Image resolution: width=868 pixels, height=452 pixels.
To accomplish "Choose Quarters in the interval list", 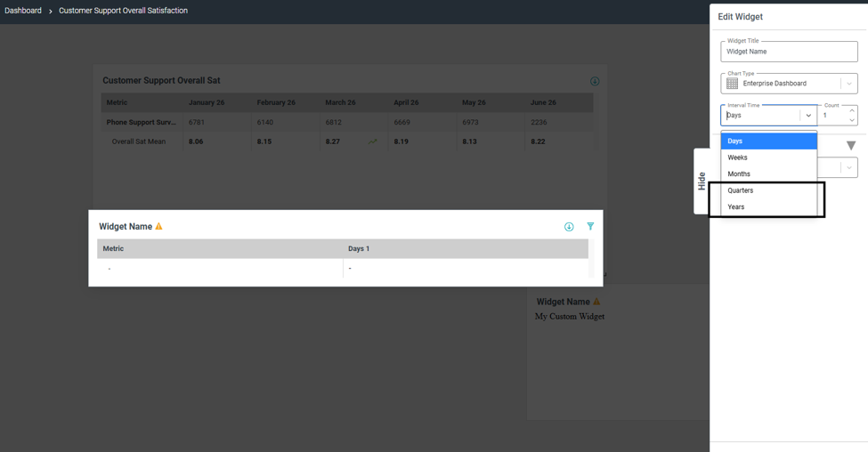I will (768, 190).
